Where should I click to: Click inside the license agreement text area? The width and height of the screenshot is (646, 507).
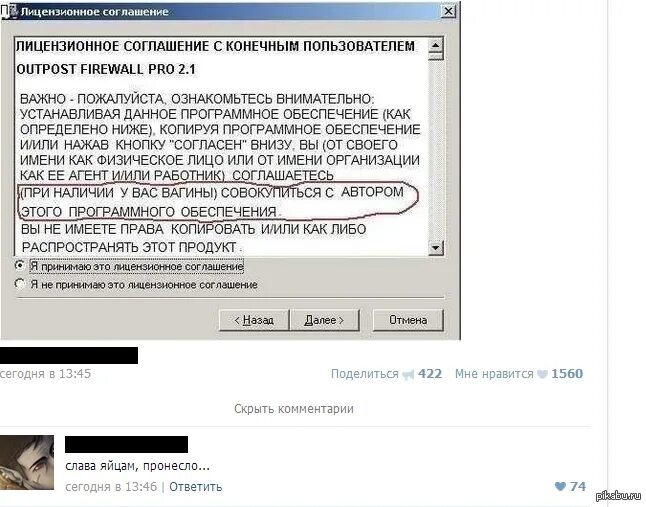tap(222, 146)
